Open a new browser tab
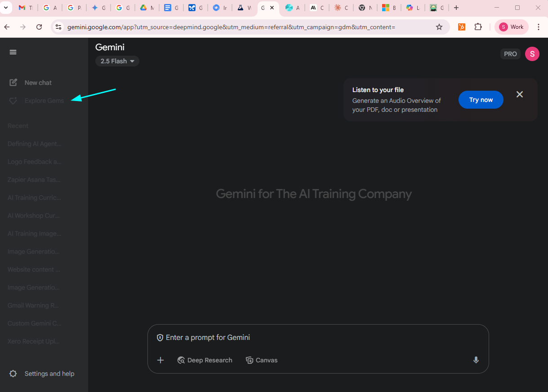The width and height of the screenshot is (548, 392). pos(456,8)
